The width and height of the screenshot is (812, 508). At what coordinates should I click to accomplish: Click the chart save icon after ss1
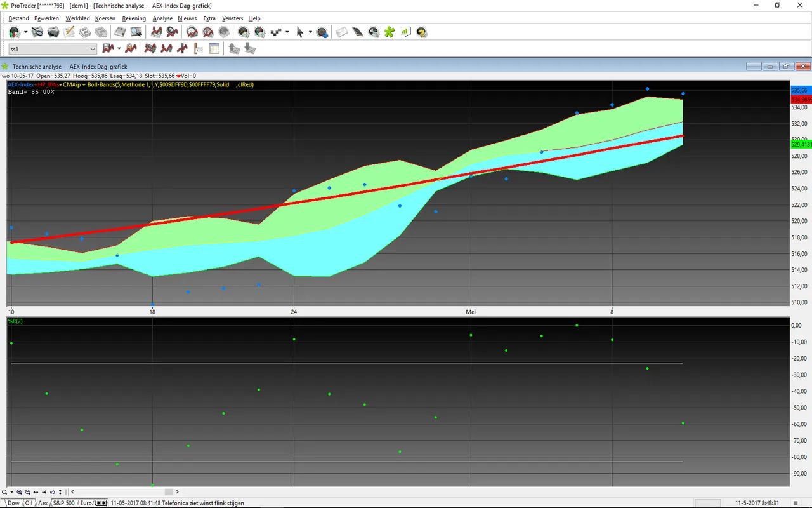108,48
